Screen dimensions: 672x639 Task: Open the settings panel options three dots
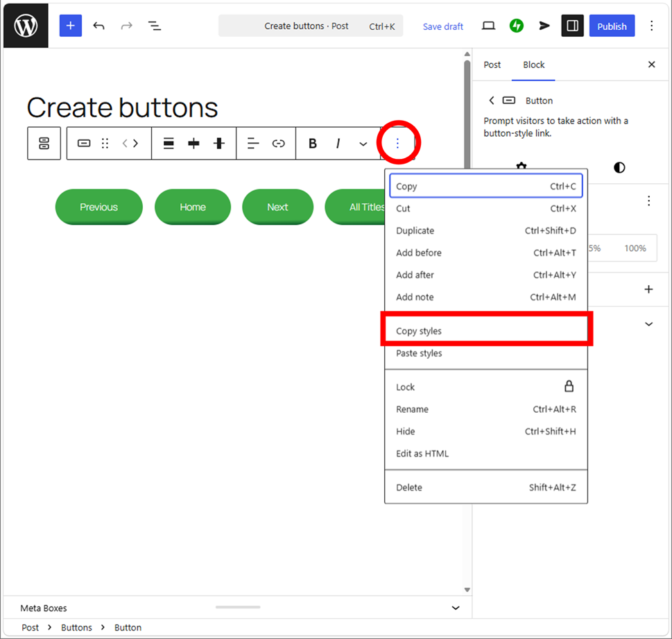(x=649, y=201)
